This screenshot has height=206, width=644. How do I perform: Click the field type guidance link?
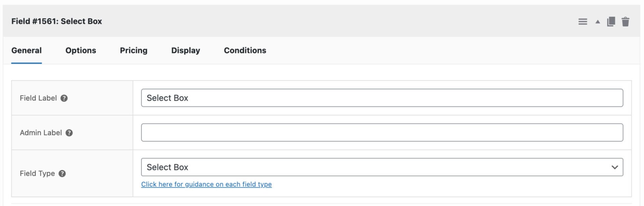point(207,184)
